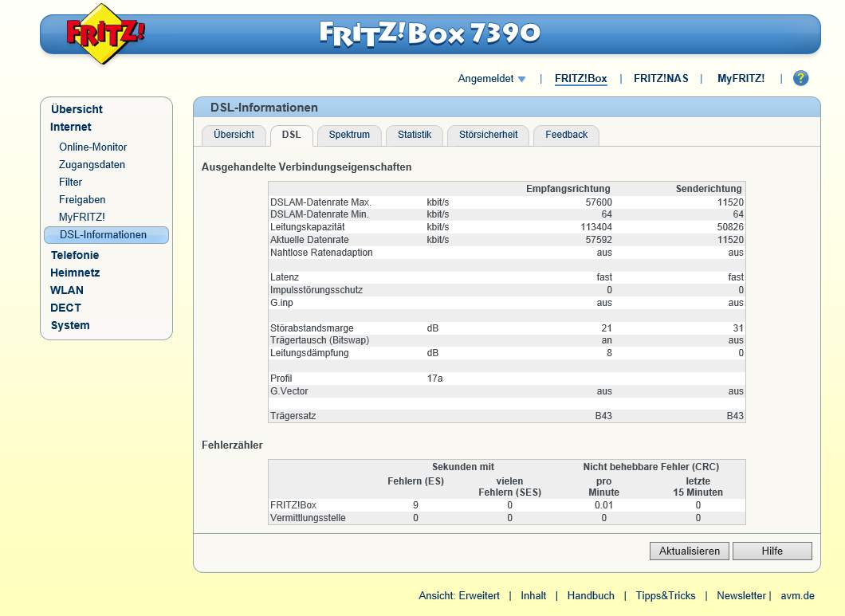
Task: Click the Senderichtung column header
Action: point(709,189)
